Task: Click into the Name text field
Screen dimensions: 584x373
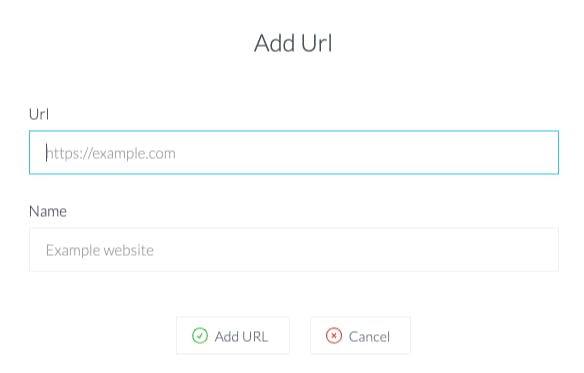Action: click(294, 250)
